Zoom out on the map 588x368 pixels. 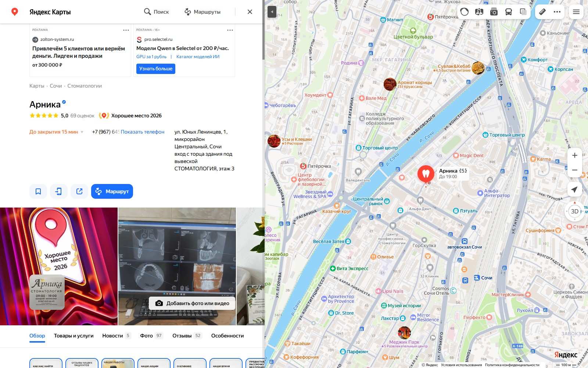pyautogui.click(x=575, y=170)
